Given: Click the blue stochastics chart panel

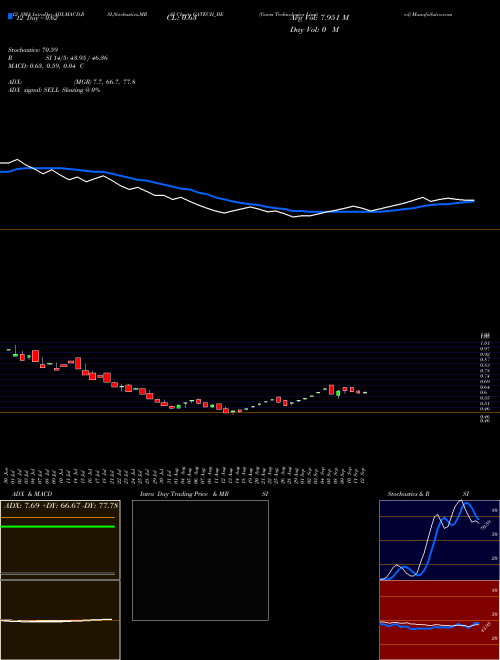Looking at the screenshot, I should pos(439,540).
